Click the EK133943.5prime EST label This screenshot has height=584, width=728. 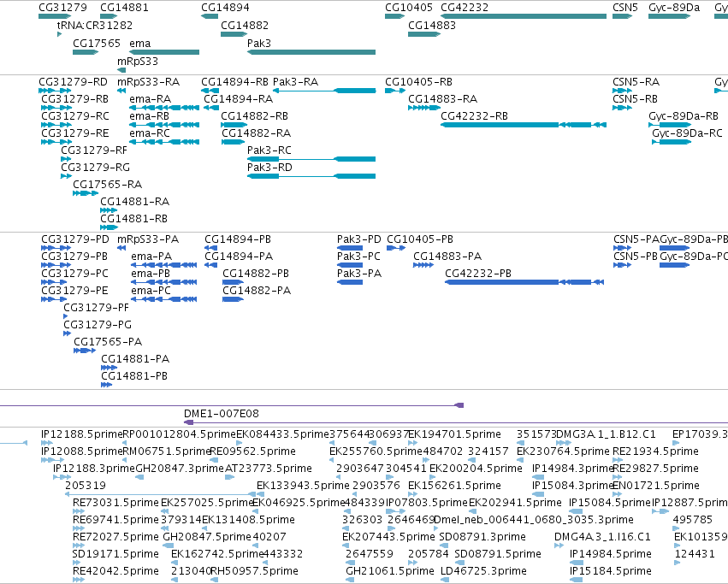pos(303,486)
